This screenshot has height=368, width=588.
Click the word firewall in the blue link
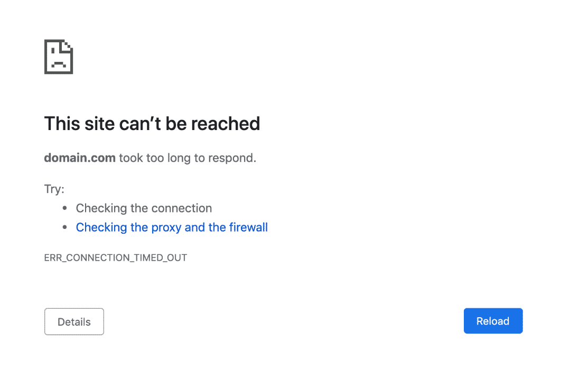248,227
